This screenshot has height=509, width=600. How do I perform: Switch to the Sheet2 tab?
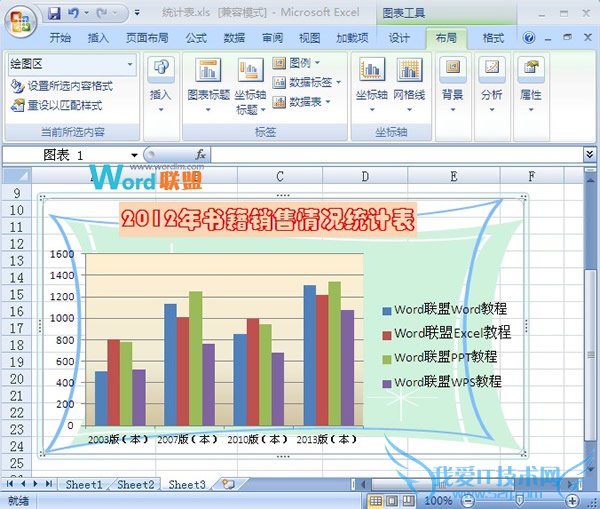tap(135, 485)
